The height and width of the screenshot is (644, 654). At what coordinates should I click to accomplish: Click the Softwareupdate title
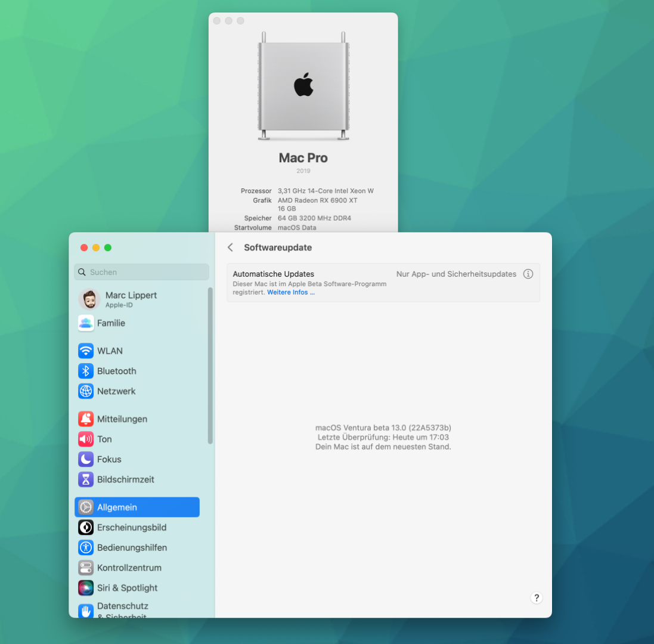pos(278,247)
